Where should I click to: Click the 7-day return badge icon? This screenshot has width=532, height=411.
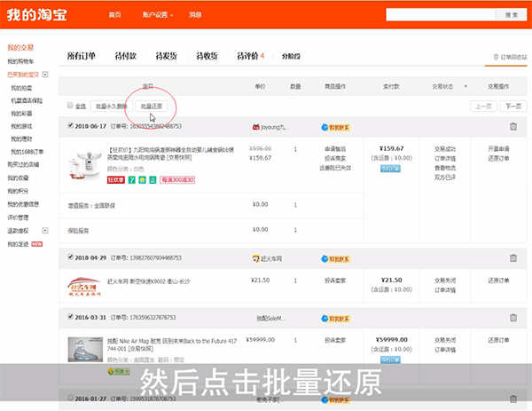click(x=130, y=179)
